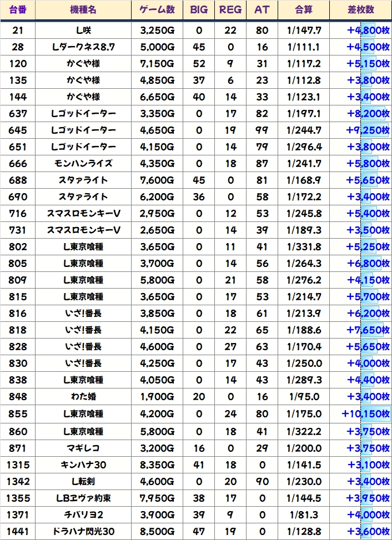Click the machine number 809 cell
This screenshot has height=540, width=392.
point(18,280)
